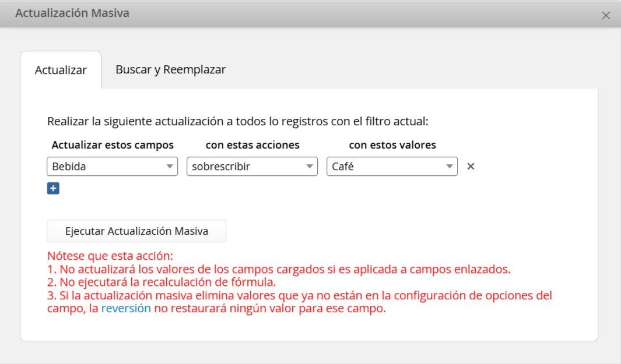This screenshot has height=364, width=621.
Task: Click the arrow on the Café selector
Action: click(450, 166)
